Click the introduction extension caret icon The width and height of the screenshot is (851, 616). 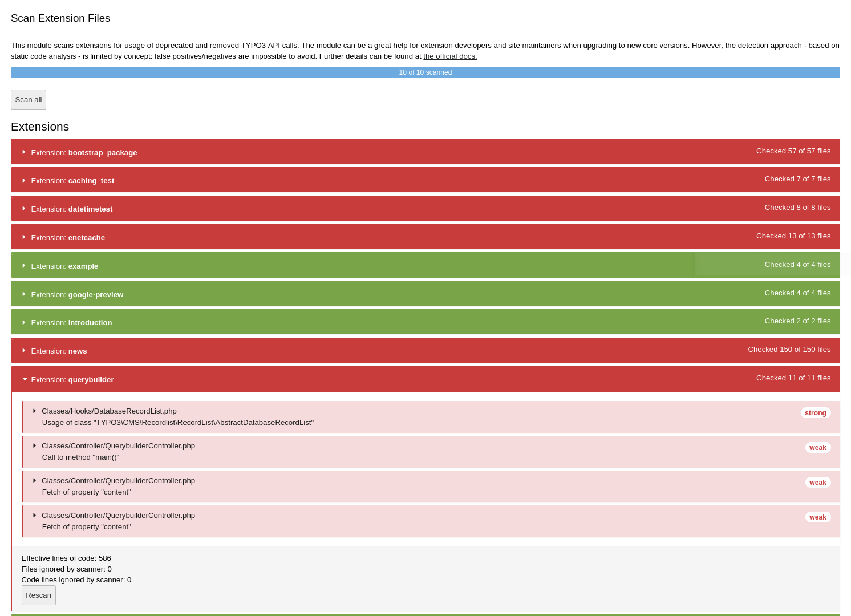click(24, 323)
